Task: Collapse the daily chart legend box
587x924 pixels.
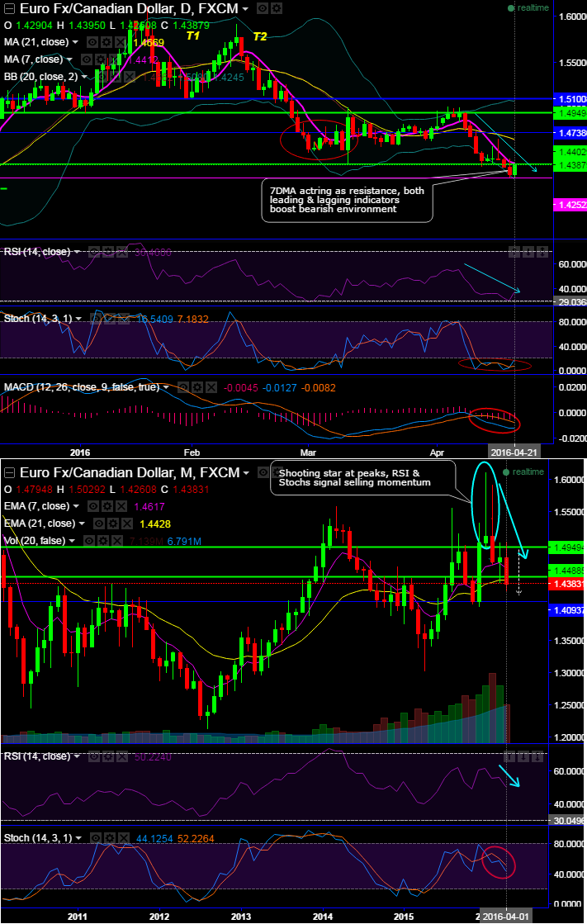Action: (9, 9)
